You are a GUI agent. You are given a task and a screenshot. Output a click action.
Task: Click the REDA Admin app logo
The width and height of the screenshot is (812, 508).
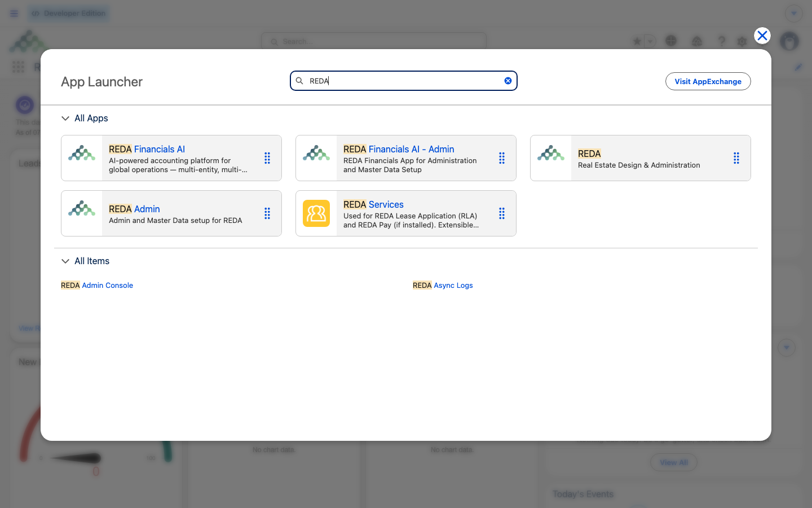(82, 208)
